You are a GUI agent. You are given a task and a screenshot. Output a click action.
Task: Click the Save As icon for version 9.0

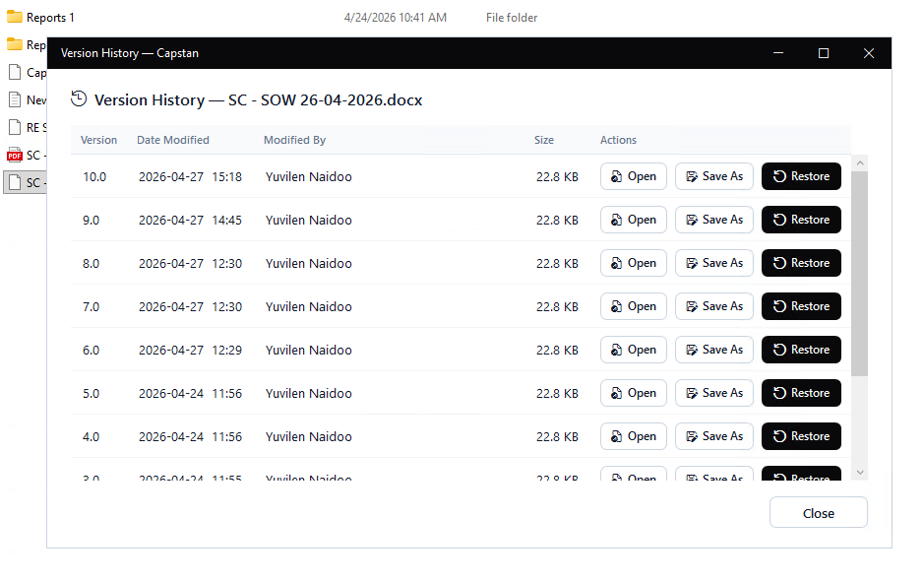(692, 221)
